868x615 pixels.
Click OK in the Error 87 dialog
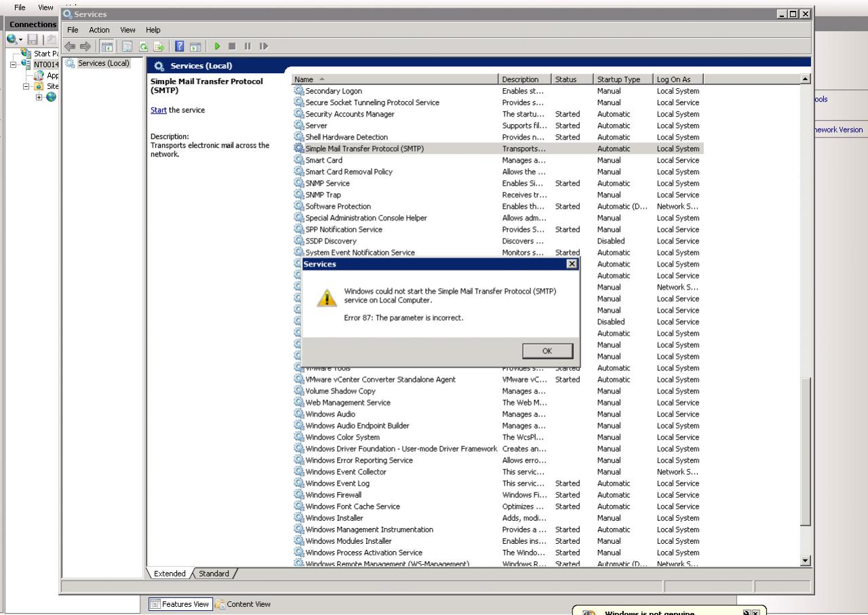[x=547, y=351]
